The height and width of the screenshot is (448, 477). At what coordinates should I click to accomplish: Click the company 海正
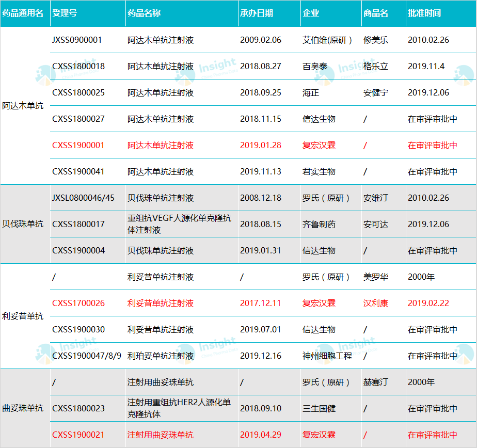[311, 92]
